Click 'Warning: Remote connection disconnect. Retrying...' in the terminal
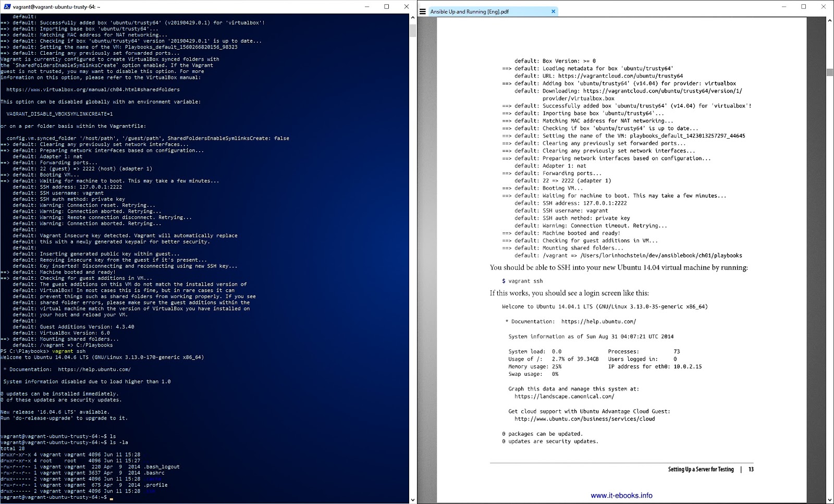834x504 pixels. tap(116, 217)
